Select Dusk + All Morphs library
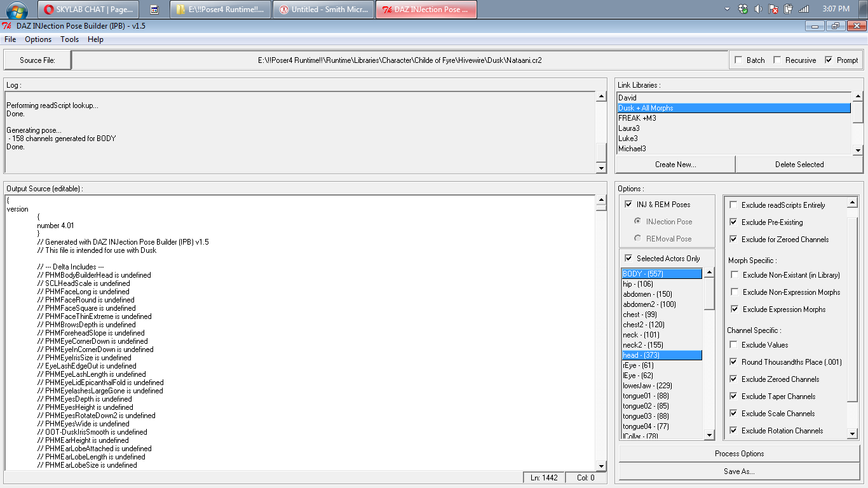 coord(734,108)
